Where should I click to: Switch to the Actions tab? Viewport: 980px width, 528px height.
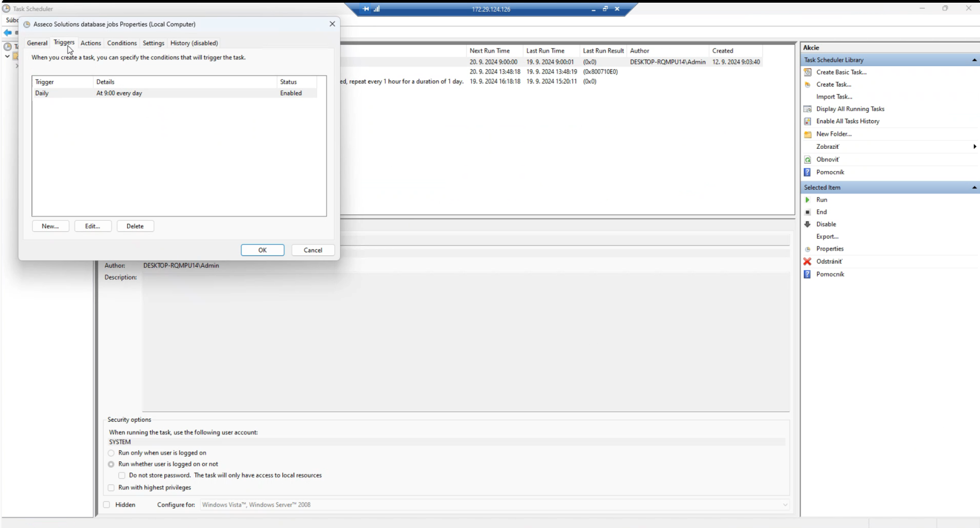pyautogui.click(x=91, y=43)
